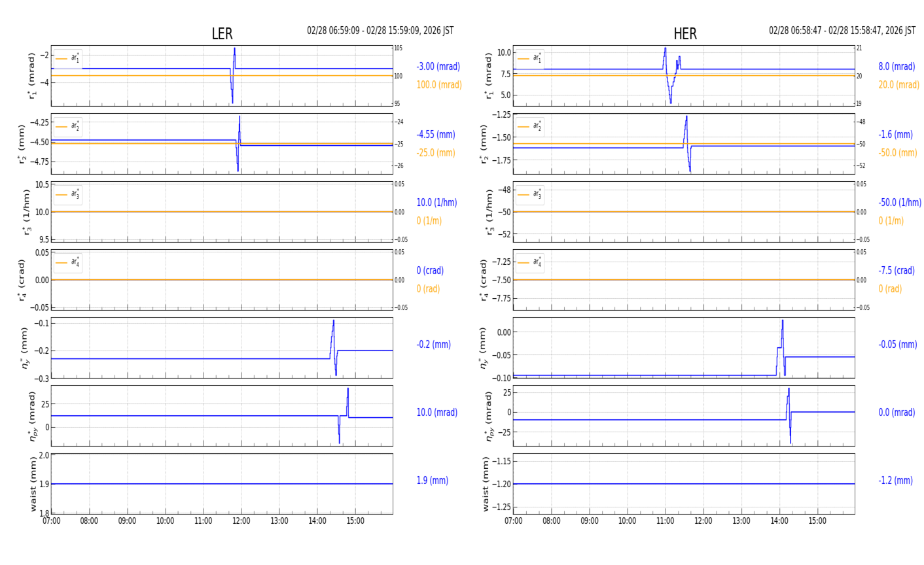Click the 14:00 tick on HER time axis

(x=779, y=521)
